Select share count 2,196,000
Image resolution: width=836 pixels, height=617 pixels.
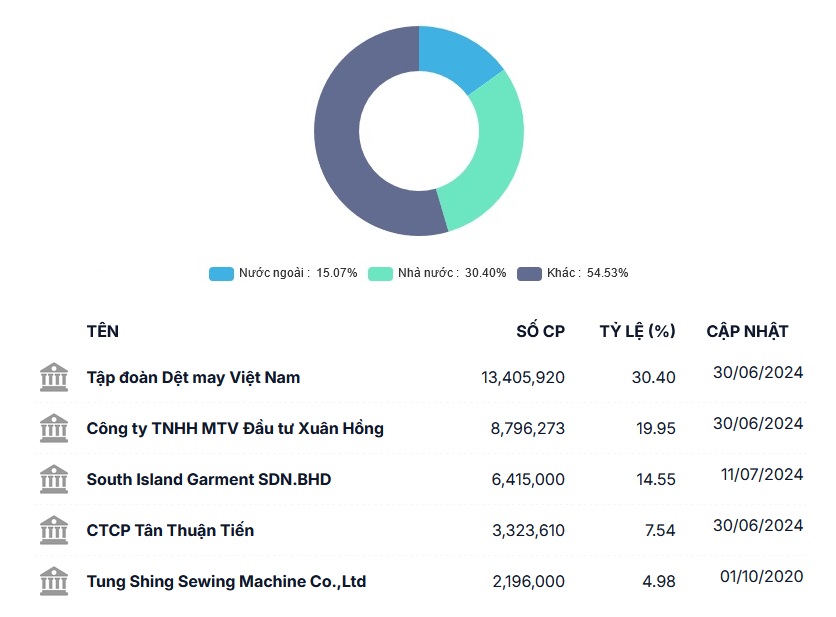point(529,582)
